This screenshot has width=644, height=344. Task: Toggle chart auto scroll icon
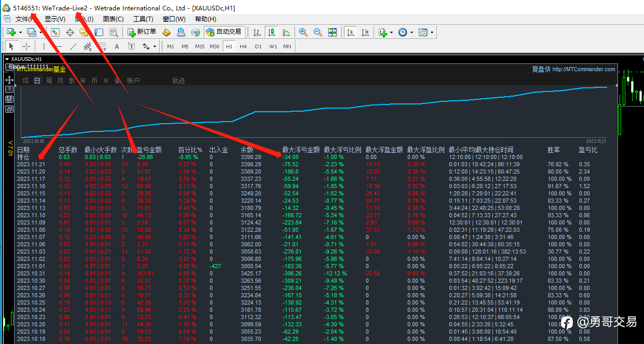pyautogui.click(x=351, y=32)
